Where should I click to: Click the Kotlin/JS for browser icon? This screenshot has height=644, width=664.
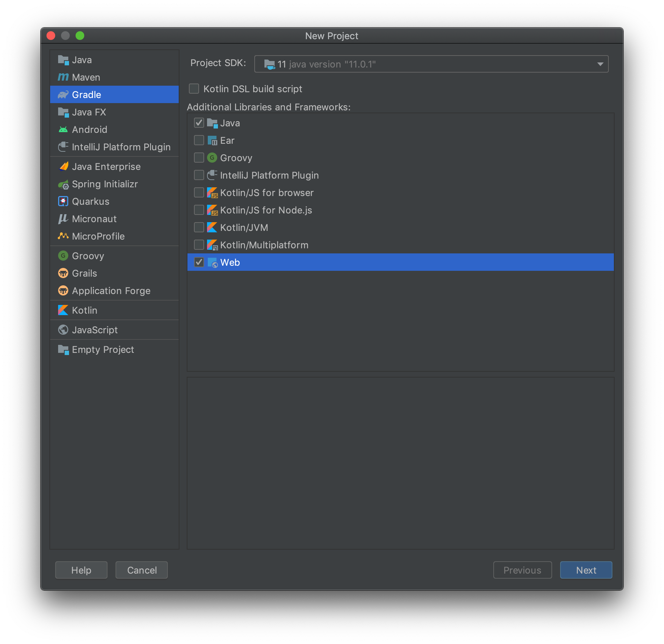pyautogui.click(x=212, y=193)
